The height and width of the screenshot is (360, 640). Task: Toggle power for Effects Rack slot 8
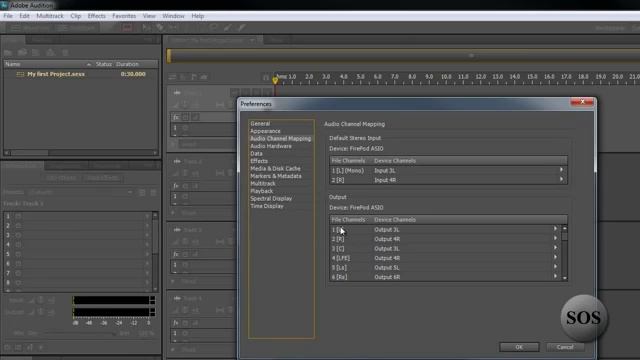point(18,282)
